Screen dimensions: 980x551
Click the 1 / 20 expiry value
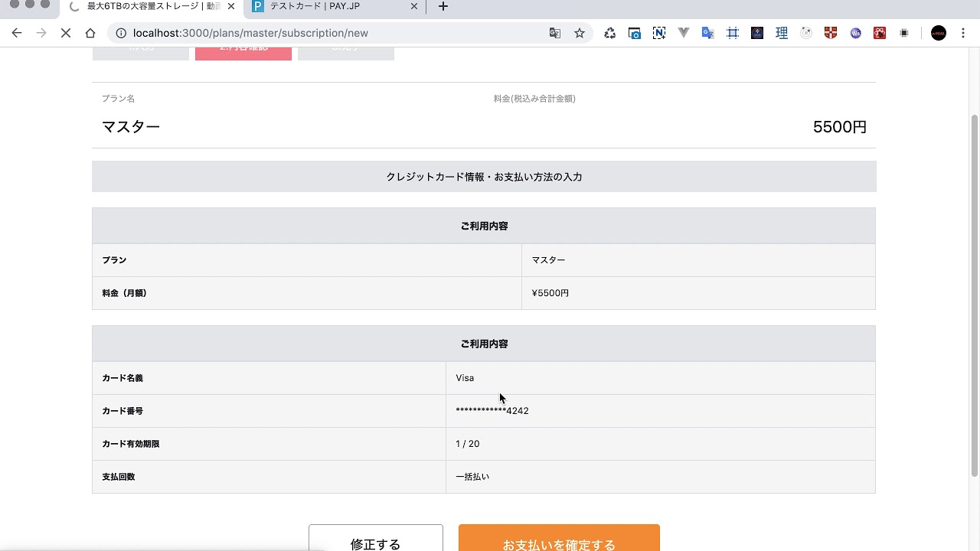468,444
